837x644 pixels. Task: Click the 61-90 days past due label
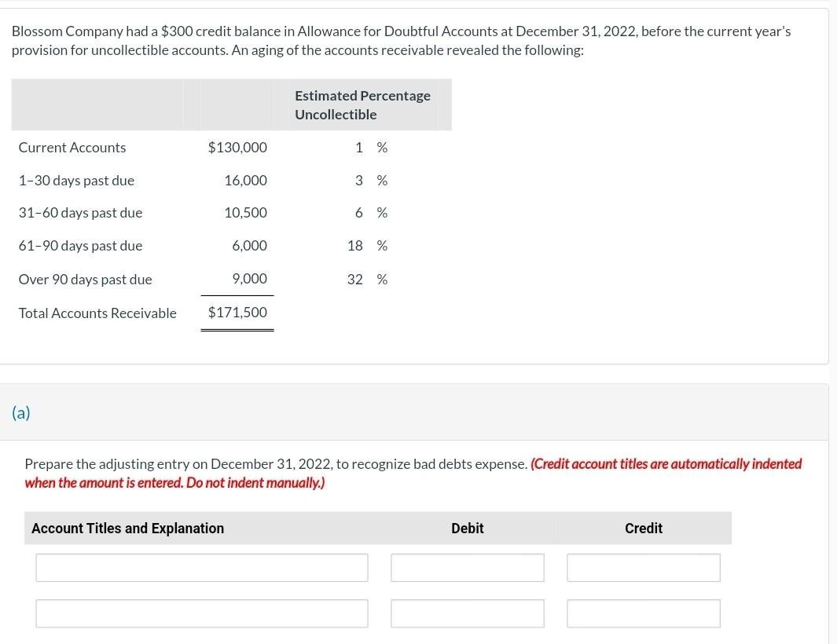point(80,246)
